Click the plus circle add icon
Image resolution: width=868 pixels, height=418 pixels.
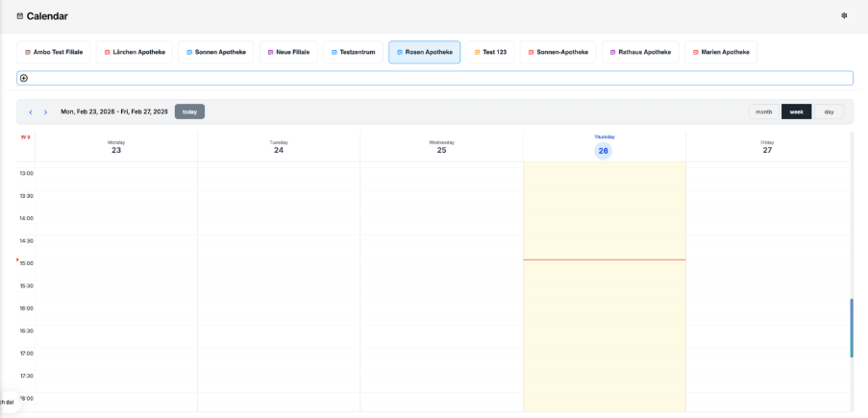click(24, 78)
